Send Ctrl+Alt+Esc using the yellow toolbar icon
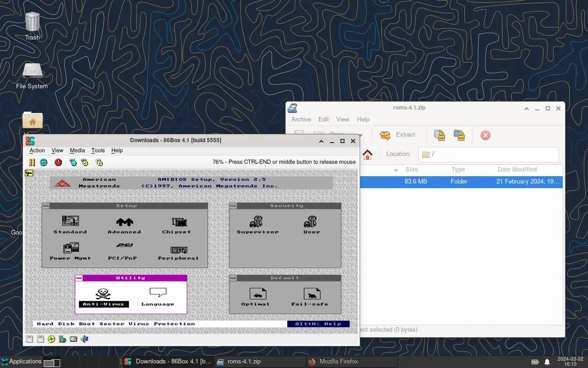 (85, 162)
